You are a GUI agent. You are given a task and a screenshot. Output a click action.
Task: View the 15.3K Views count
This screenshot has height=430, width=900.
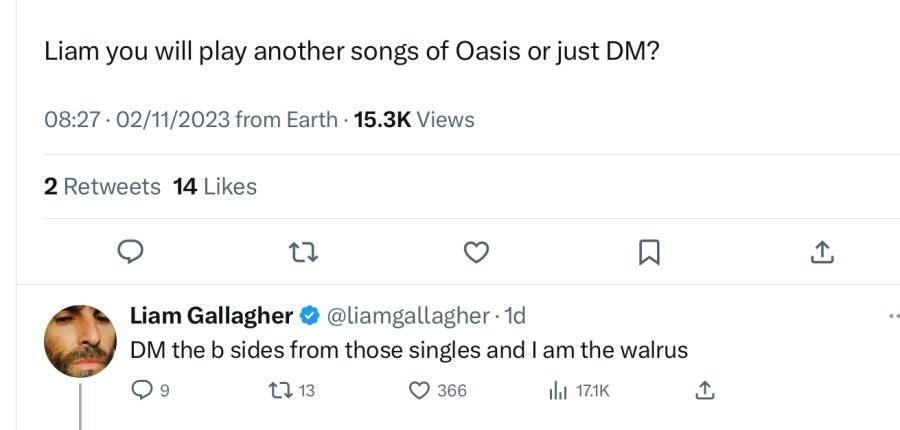[x=414, y=119]
